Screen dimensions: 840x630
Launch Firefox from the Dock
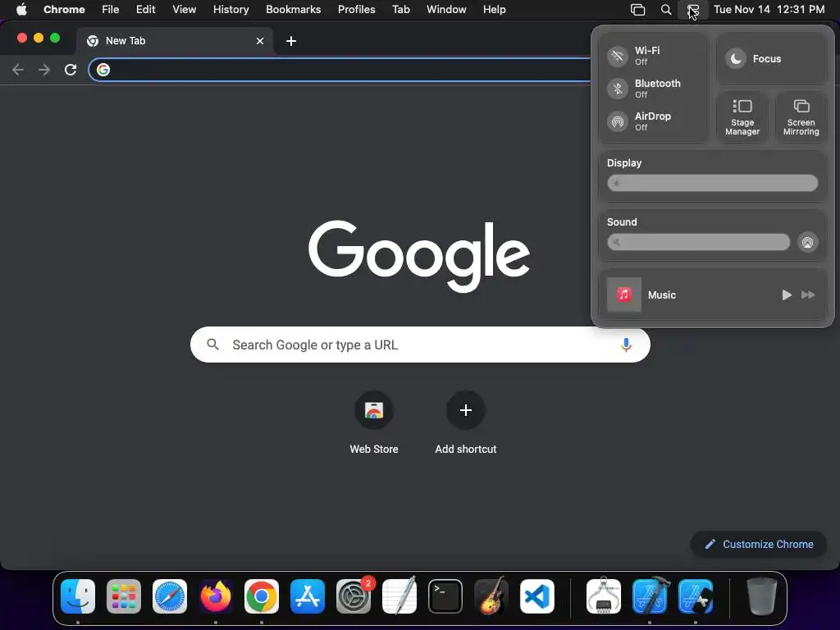216,596
